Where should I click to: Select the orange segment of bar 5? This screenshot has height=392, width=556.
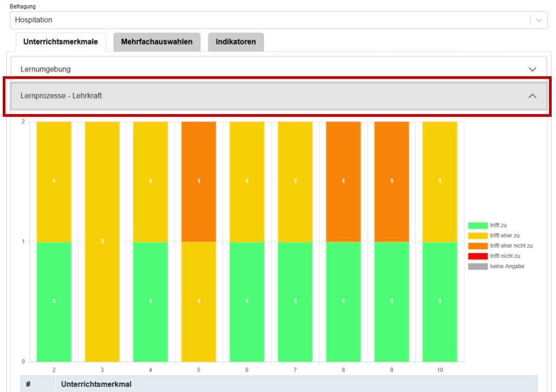[199, 181]
